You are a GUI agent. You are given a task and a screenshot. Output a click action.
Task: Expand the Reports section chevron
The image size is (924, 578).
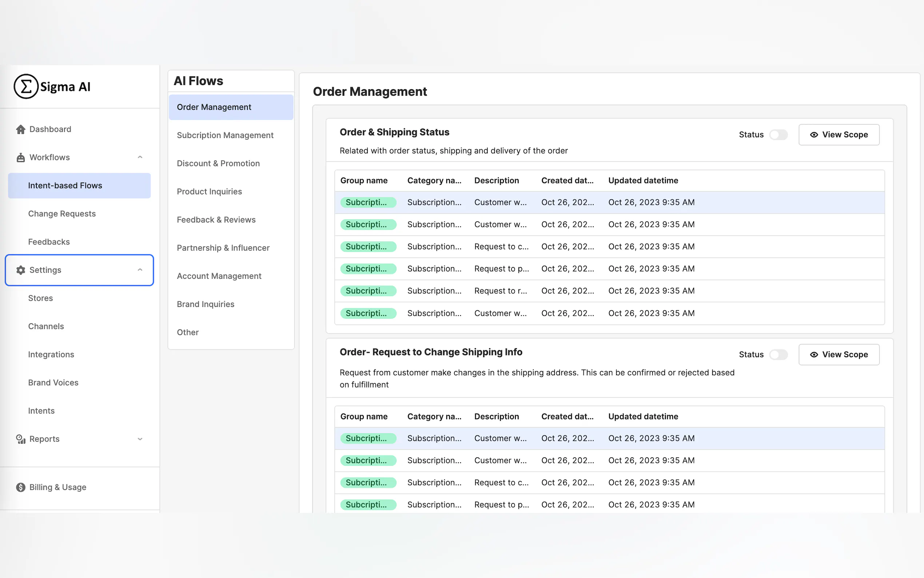click(x=140, y=439)
